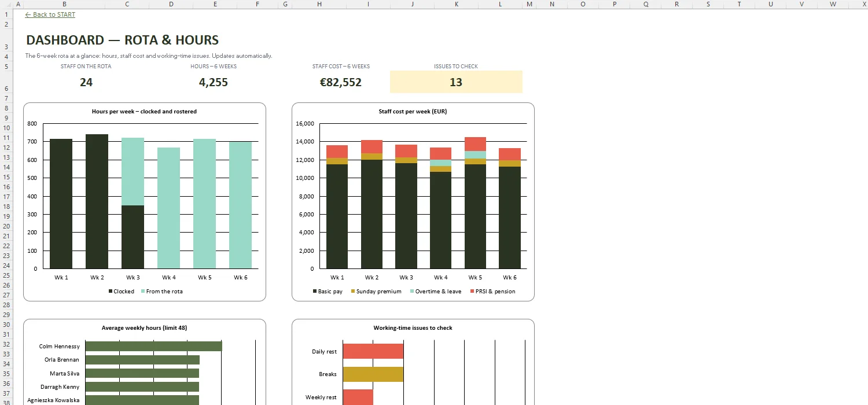Select Agnieszka Kowalska's average hours bar
Image resolution: width=868 pixels, height=405 pixels.
[x=142, y=400]
